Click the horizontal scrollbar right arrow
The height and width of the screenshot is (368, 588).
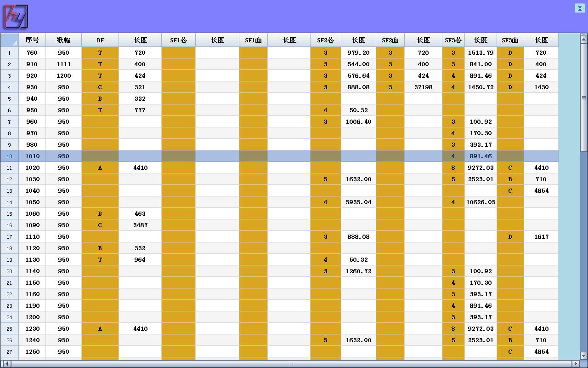pos(575,364)
